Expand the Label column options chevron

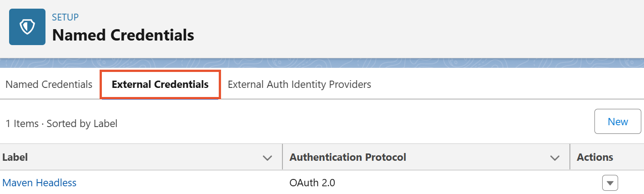click(267, 158)
